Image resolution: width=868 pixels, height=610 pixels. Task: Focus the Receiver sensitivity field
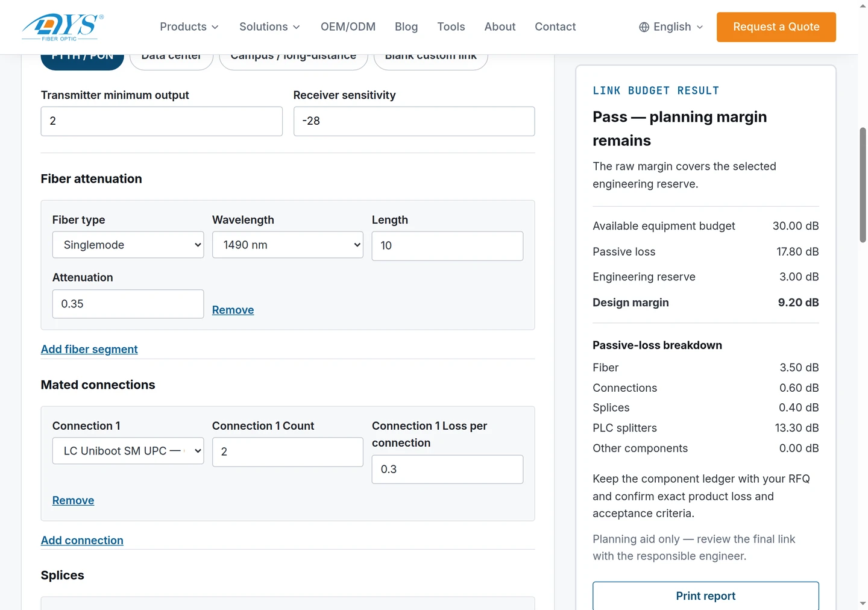[x=414, y=121]
